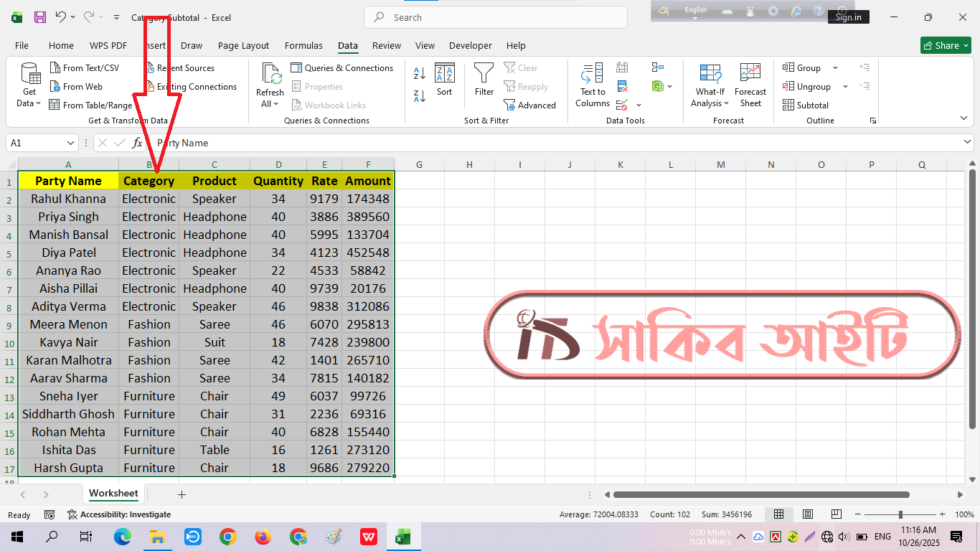980x551 pixels.
Task: Add a new sheet with plus button
Action: pos(182,494)
